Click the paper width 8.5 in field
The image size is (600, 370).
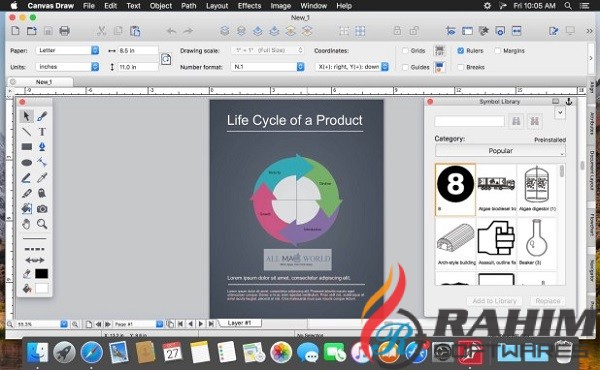[138, 50]
